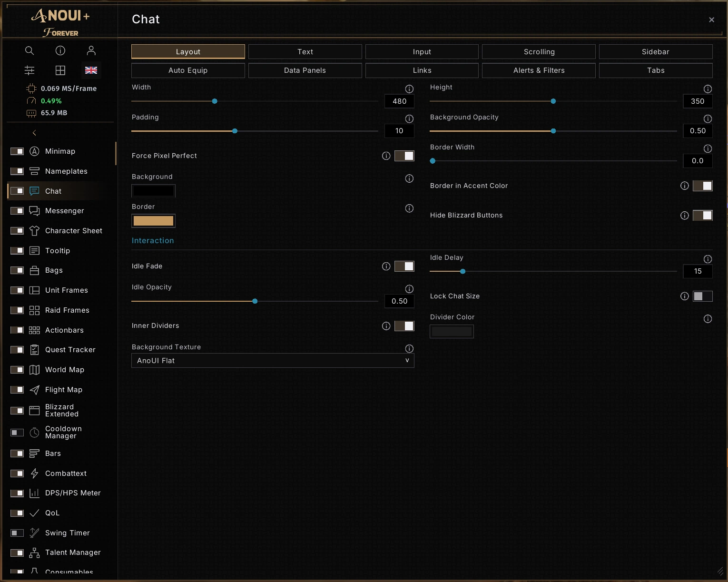Screen dimensions: 728x582
Task: Click the sliders settings icon
Action: coord(30,70)
